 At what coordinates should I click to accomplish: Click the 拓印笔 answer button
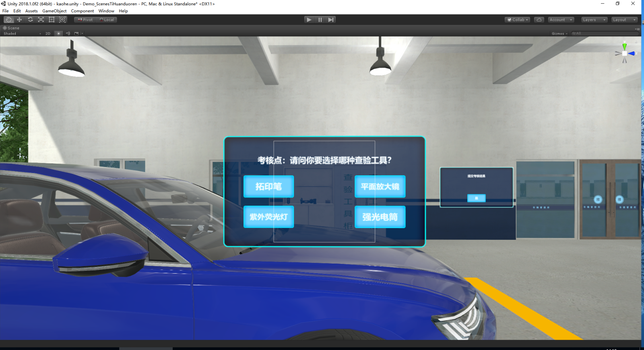click(x=268, y=187)
